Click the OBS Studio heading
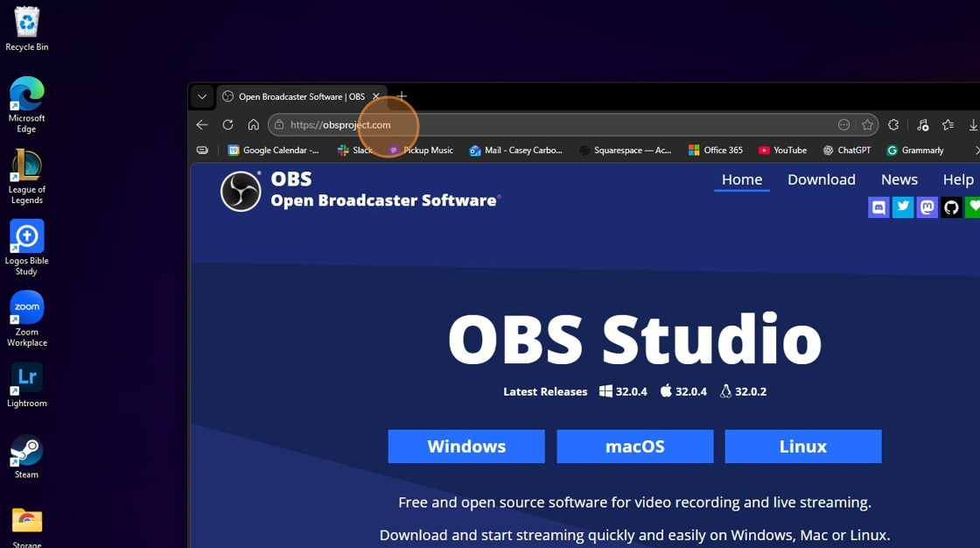980x548 pixels. tap(635, 339)
